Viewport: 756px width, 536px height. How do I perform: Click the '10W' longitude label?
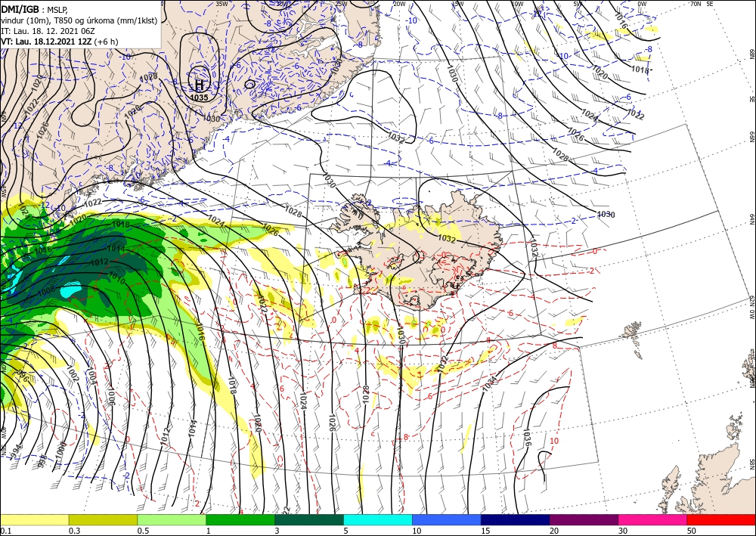(x=517, y=4)
